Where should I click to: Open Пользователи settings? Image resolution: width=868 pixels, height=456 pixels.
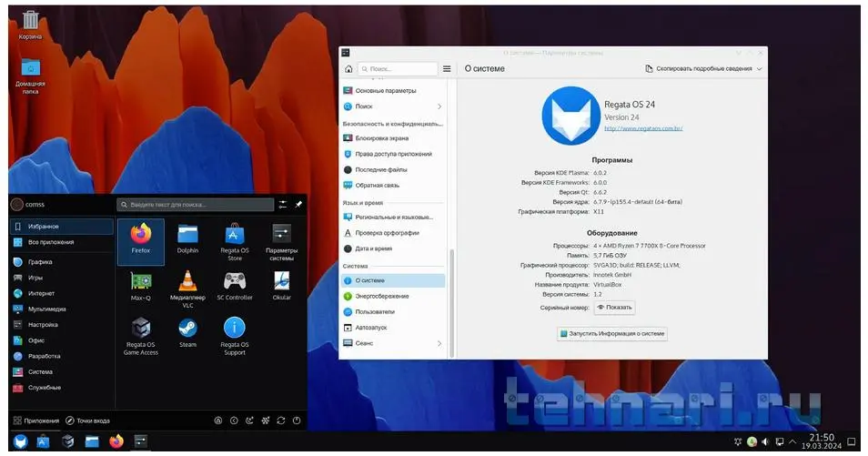pos(393,312)
